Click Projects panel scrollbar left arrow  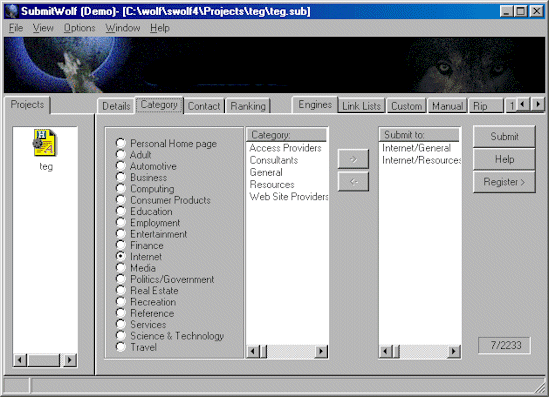(x=20, y=360)
